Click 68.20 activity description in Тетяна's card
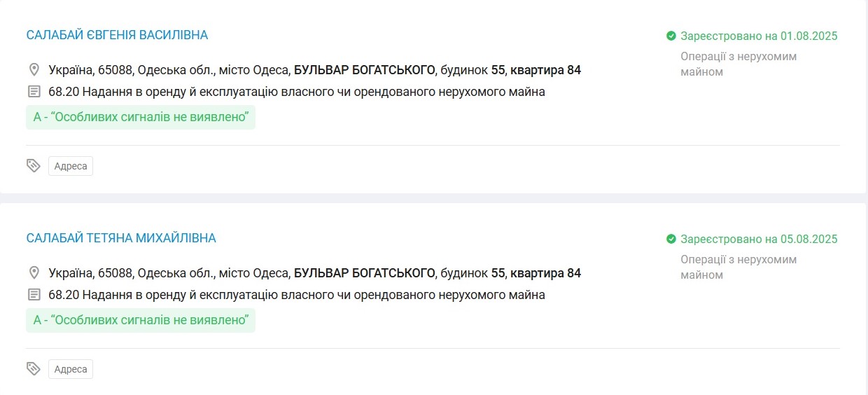This screenshot has height=395, width=868. tap(296, 295)
